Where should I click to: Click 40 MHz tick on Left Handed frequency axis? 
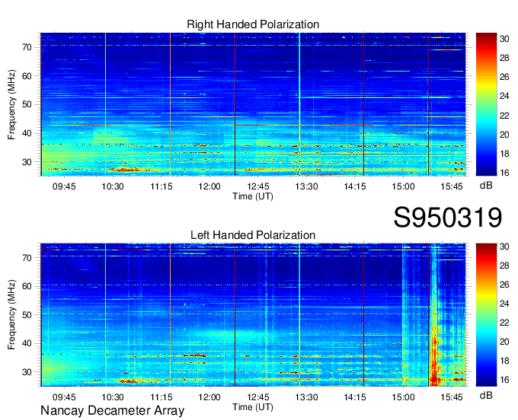(27, 344)
